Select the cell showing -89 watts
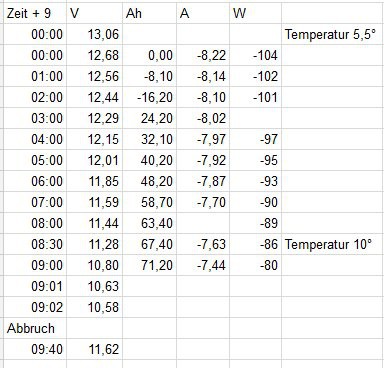Viewport: 384px width, 368px height. pos(255,223)
